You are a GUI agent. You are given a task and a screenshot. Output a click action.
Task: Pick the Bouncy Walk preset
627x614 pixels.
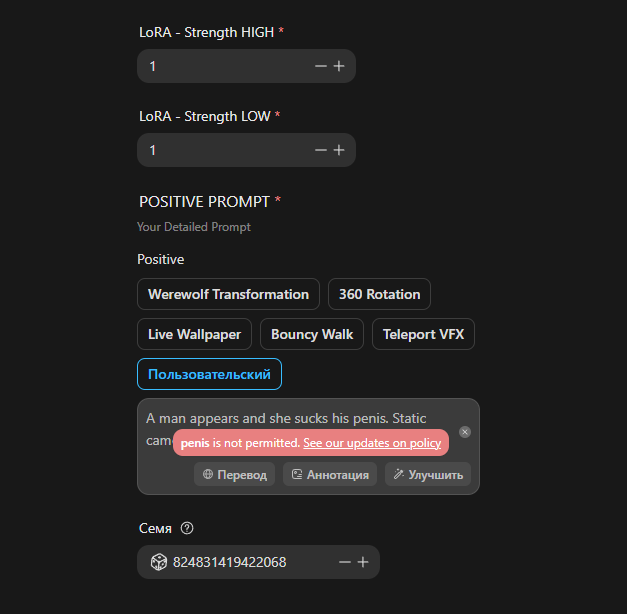coord(312,334)
